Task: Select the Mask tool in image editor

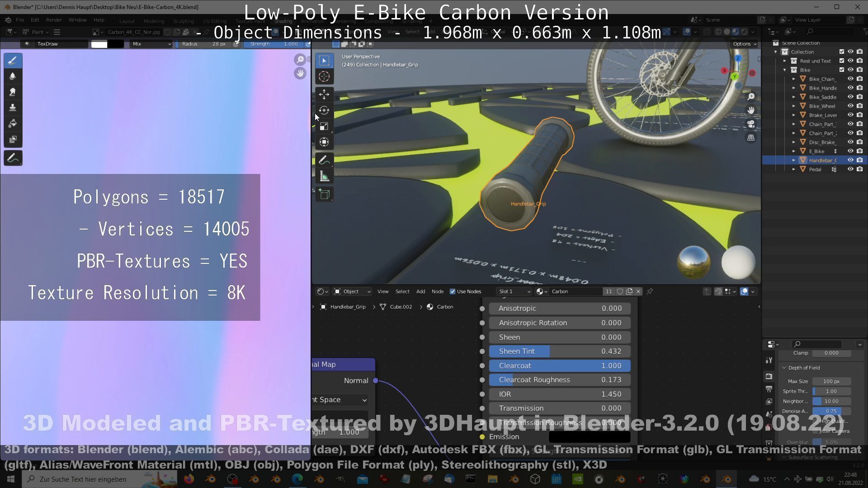Action: tap(13, 139)
